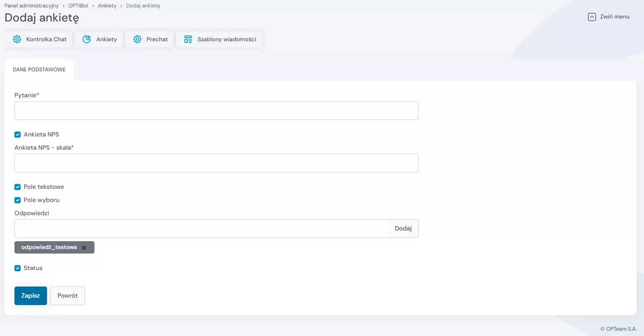Screen dimensions: 644x336
Task: Disable the Pole wyboru checkbox
Action: [x=17, y=200]
